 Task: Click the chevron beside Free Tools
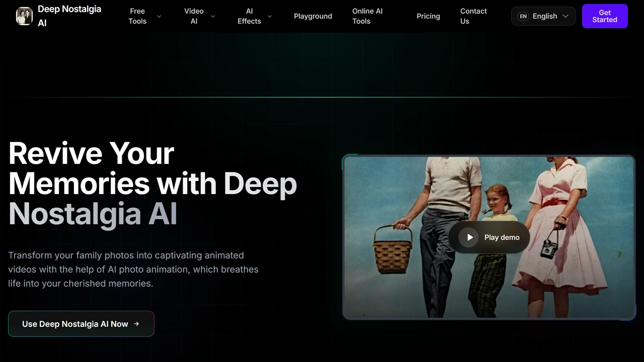[159, 16]
